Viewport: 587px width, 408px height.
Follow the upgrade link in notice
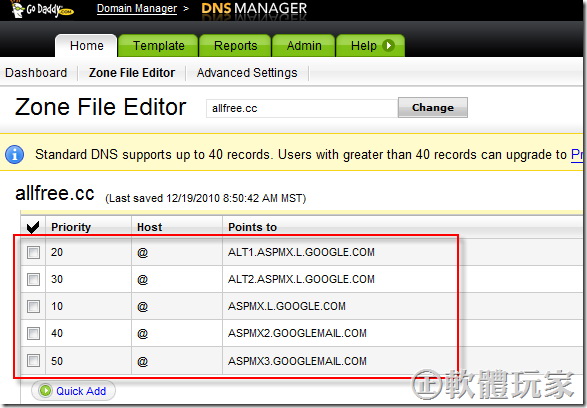tap(577, 154)
